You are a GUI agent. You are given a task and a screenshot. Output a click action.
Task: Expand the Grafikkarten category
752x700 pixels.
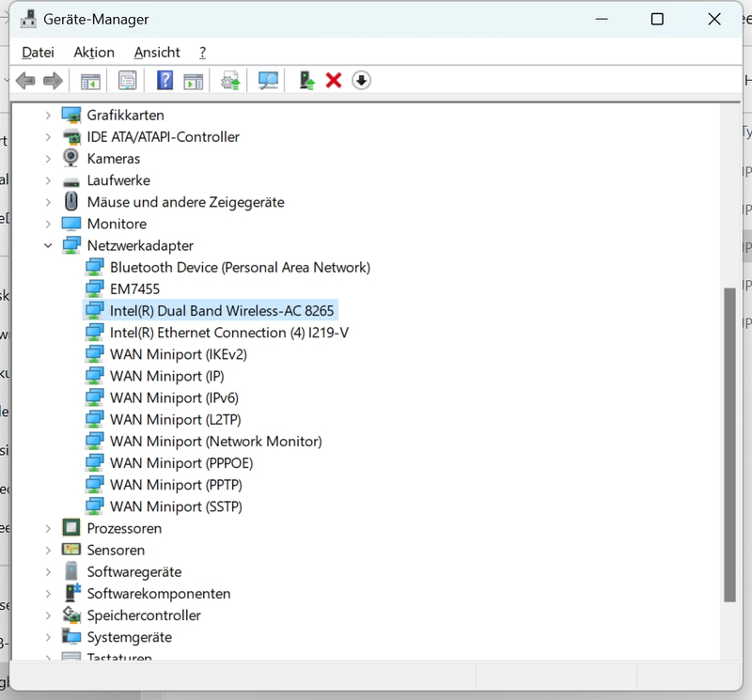pyautogui.click(x=48, y=115)
